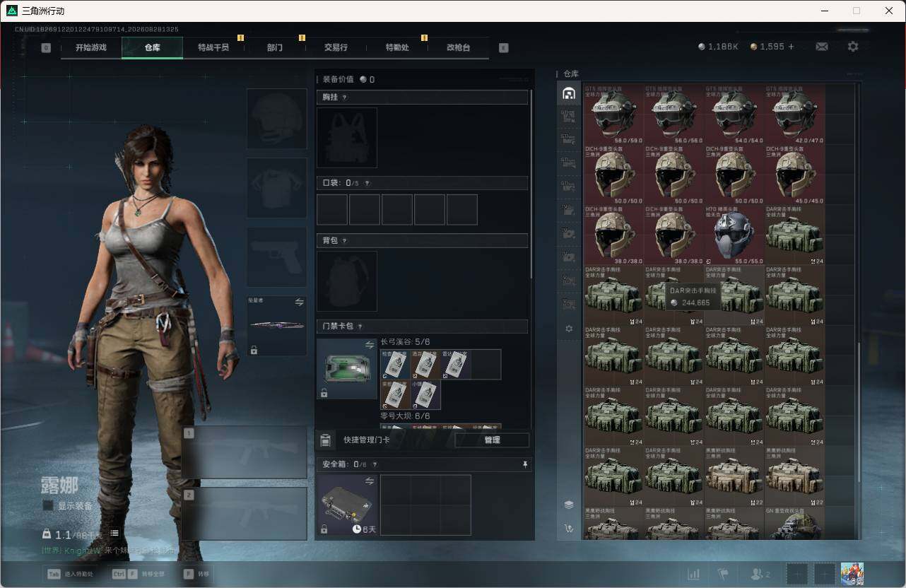
Task: Click the help icon next to 背包
Action: coord(345,240)
